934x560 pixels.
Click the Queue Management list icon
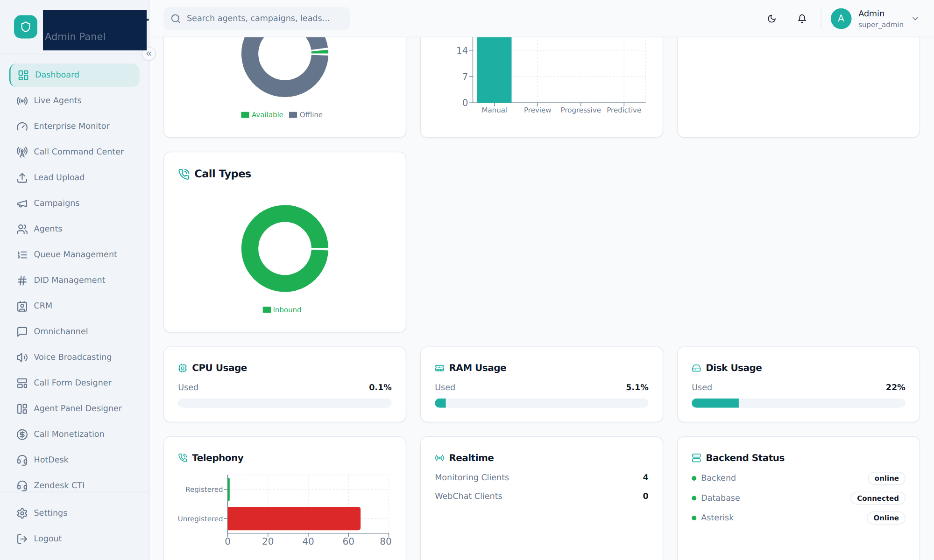22,255
